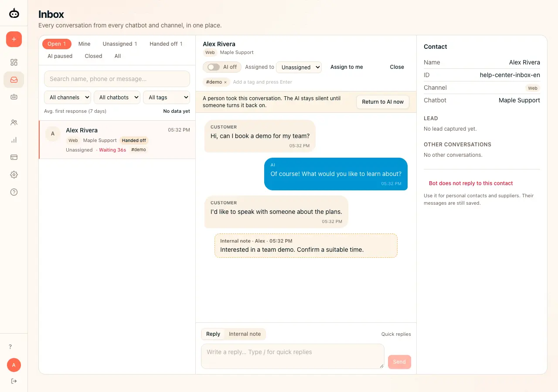Image resolution: width=558 pixels, height=392 pixels.
Task: Focus the search name, phone or message field
Action: pyautogui.click(x=117, y=79)
